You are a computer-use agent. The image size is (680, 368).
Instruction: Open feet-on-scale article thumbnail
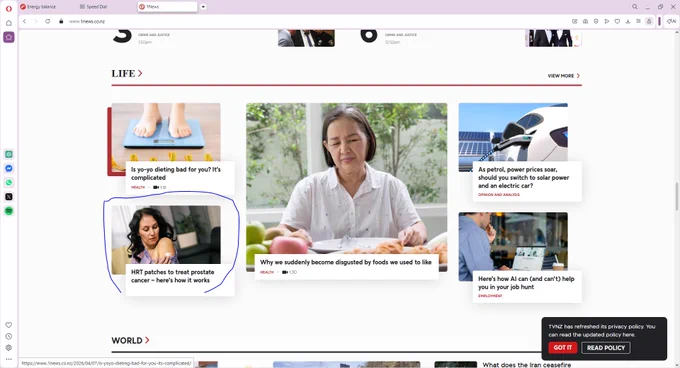pyautogui.click(x=166, y=132)
